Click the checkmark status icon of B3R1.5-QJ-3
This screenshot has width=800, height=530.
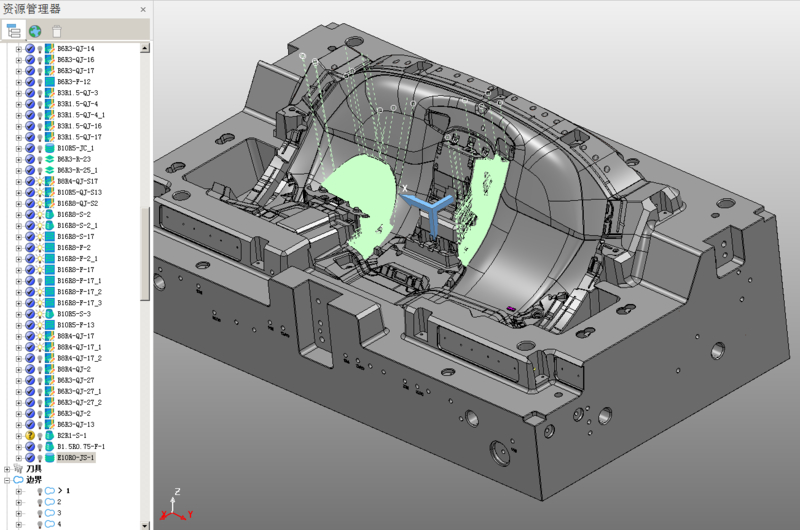click(30, 93)
